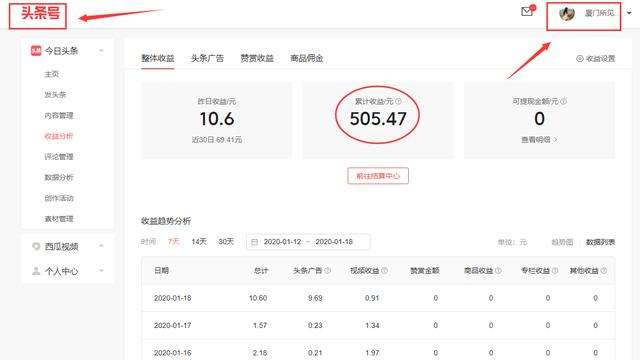The width and height of the screenshot is (640, 360).
Task: Click the 2020-01-17 date row cell
Action: [172, 325]
